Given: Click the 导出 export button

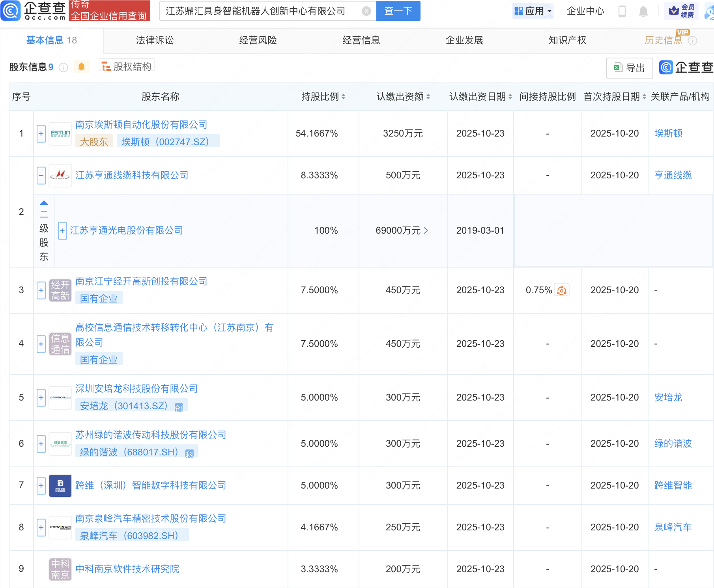Looking at the screenshot, I should coord(629,68).
